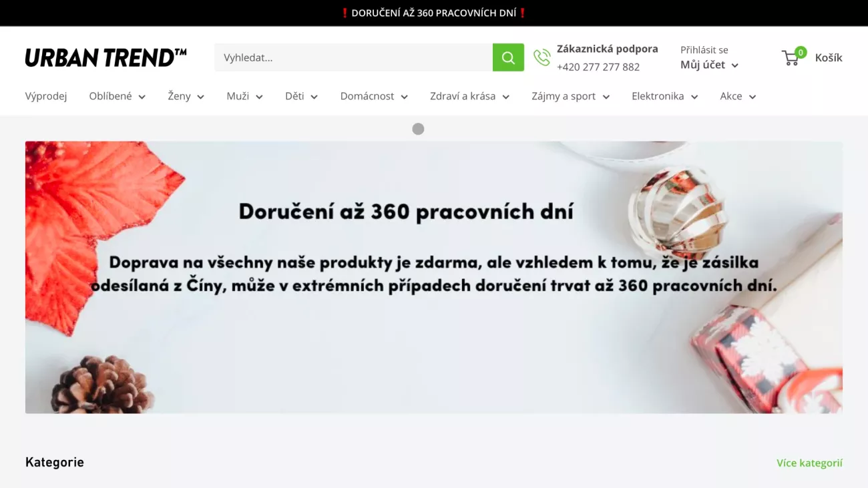Screen dimensions: 868x488
Task: Expand the Ženy category menu
Action: pyautogui.click(x=186, y=96)
